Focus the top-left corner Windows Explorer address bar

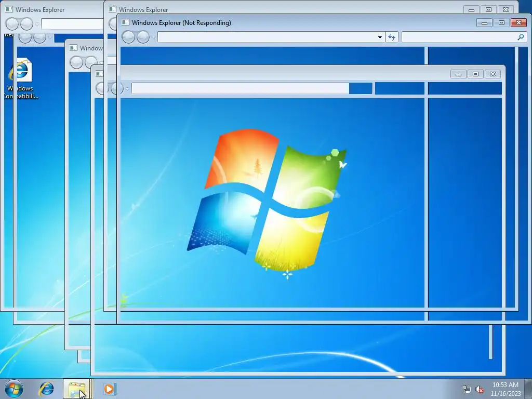pyautogui.click(x=72, y=24)
